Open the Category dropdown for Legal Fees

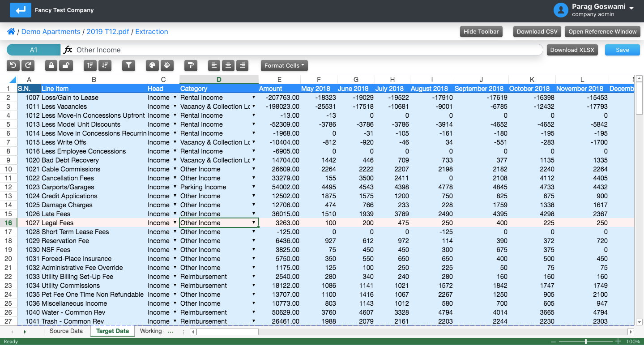253,222
